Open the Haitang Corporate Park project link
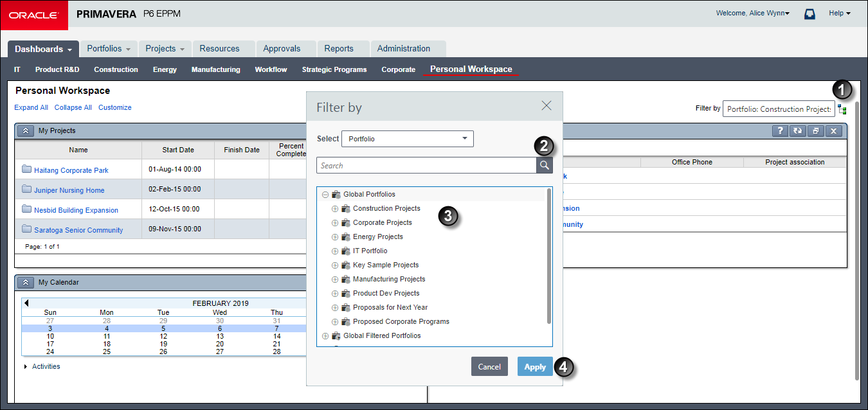Viewport: 868px width, 410px height. [71, 170]
